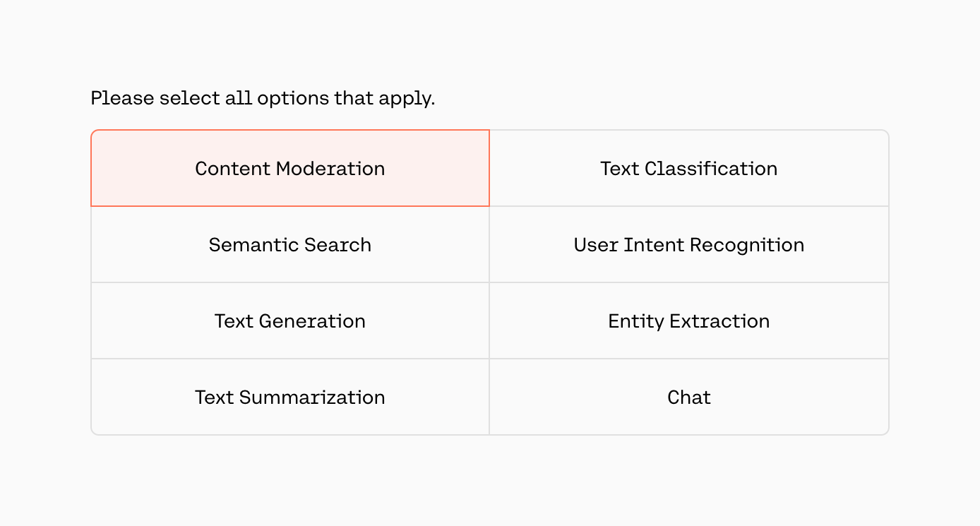
Task: Select User Intent Recognition
Action: click(x=688, y=245)
